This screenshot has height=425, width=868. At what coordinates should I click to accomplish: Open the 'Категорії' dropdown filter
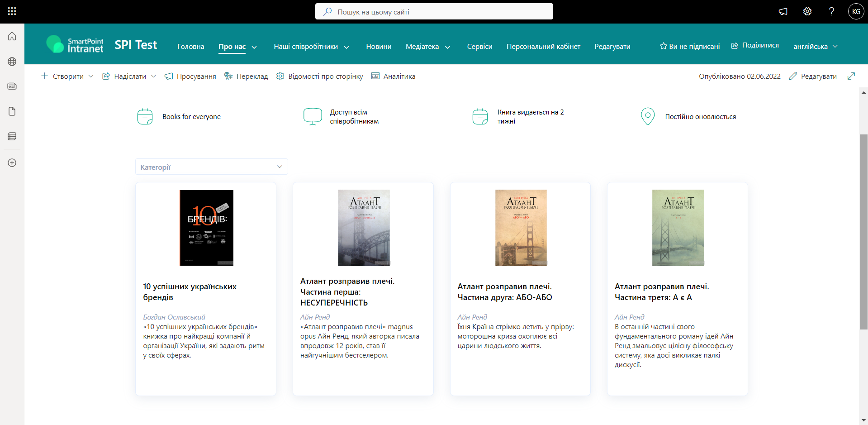tap(211, 167)
